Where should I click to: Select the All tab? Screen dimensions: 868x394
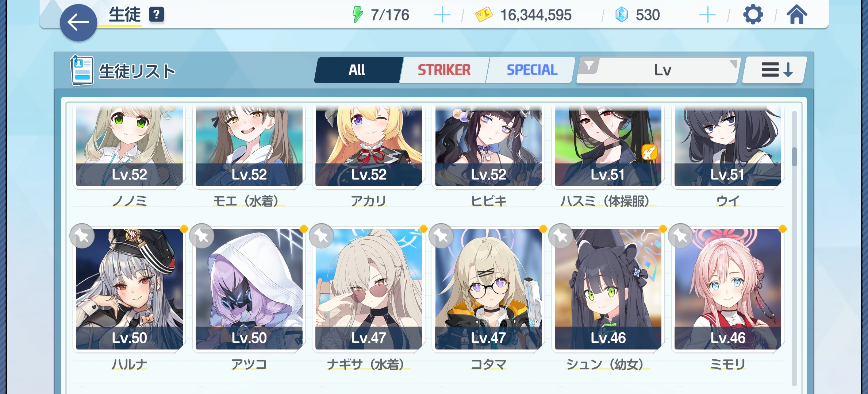click(357, 70)
